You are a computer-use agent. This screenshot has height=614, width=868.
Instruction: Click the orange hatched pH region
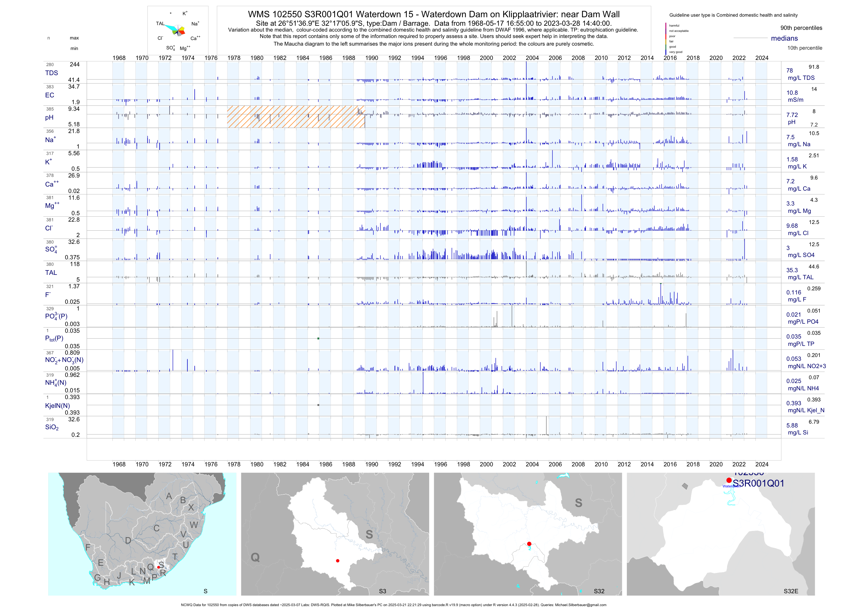tap(296, 116)
